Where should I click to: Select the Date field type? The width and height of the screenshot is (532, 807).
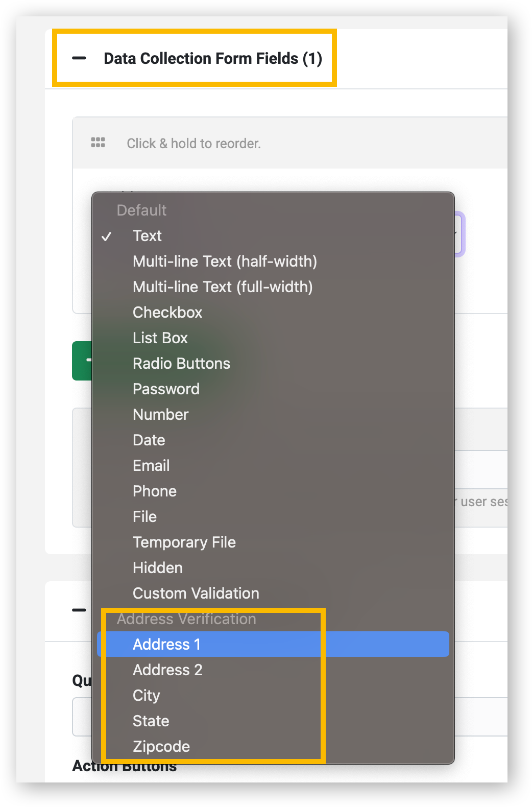(149, 440)
